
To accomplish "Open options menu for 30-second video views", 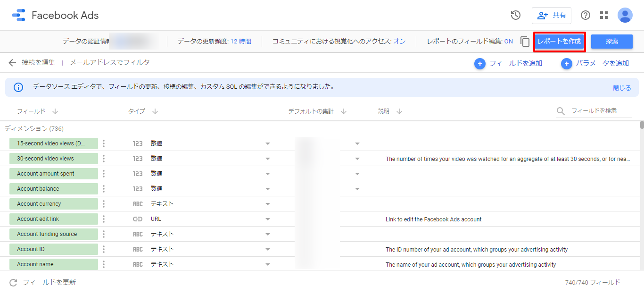I will [104, 159].
